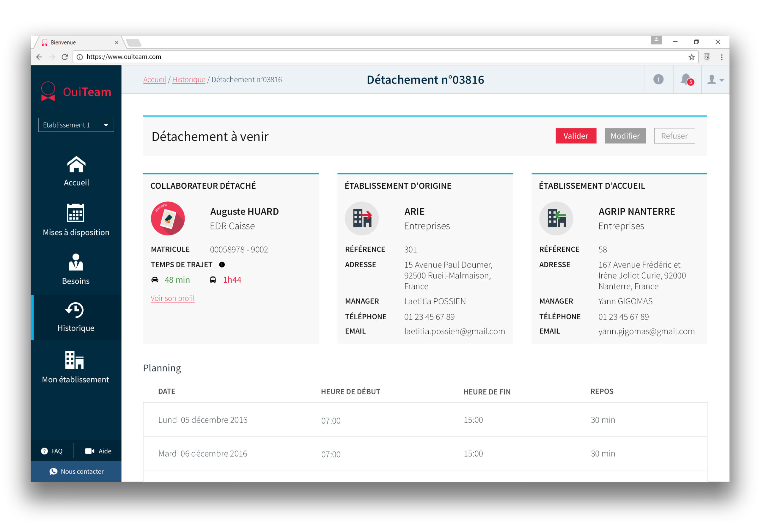Open the info icon in header
Screen dimensions: 761x532
pyautogui.click(x=658, y=79)
